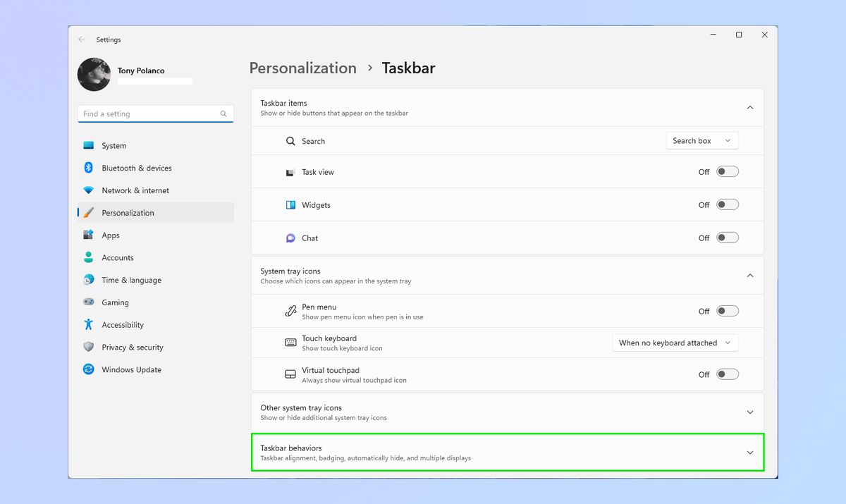Turn on the Task view toggle
The image size is (846, 504).
coord(728,171)
